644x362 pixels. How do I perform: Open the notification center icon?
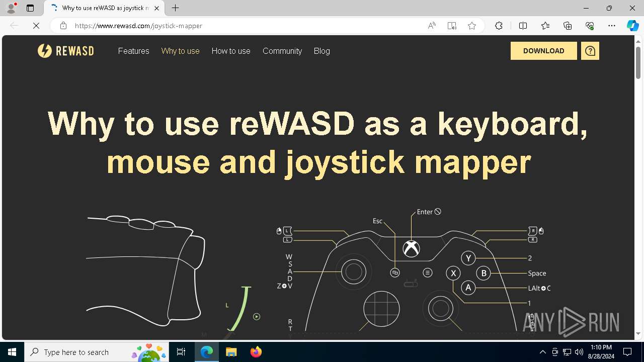coord(627,352)
